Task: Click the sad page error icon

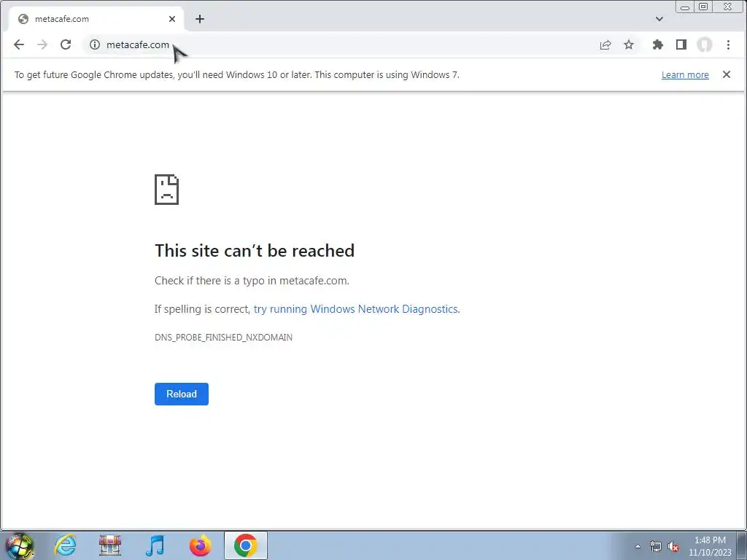Action: pyautogui.click(x=167, y=190)
